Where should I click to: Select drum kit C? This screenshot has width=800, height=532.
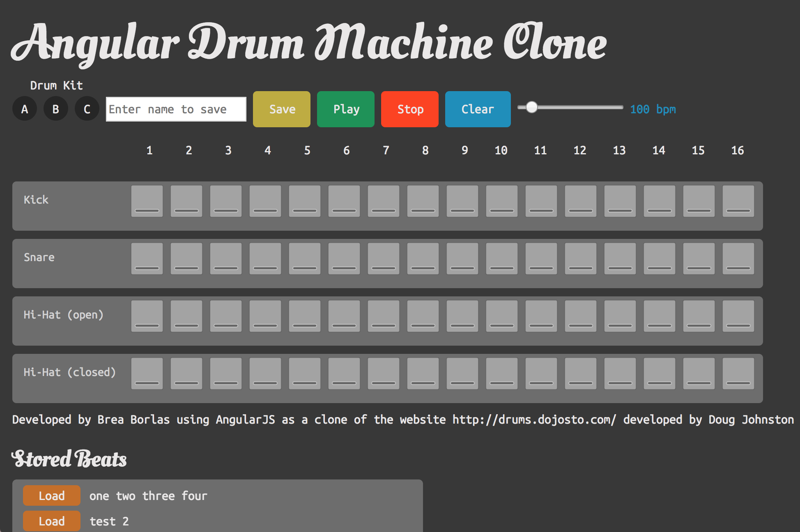click(x=87, y=109)
